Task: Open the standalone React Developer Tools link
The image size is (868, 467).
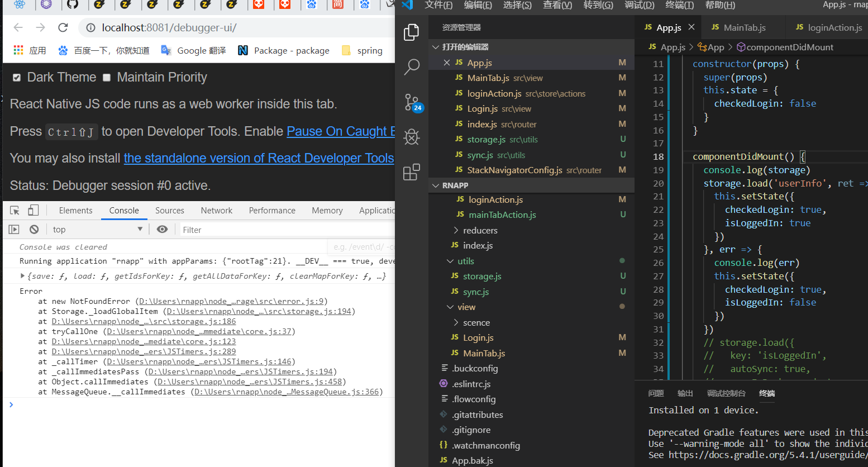Action: click(x=259, y=158)
